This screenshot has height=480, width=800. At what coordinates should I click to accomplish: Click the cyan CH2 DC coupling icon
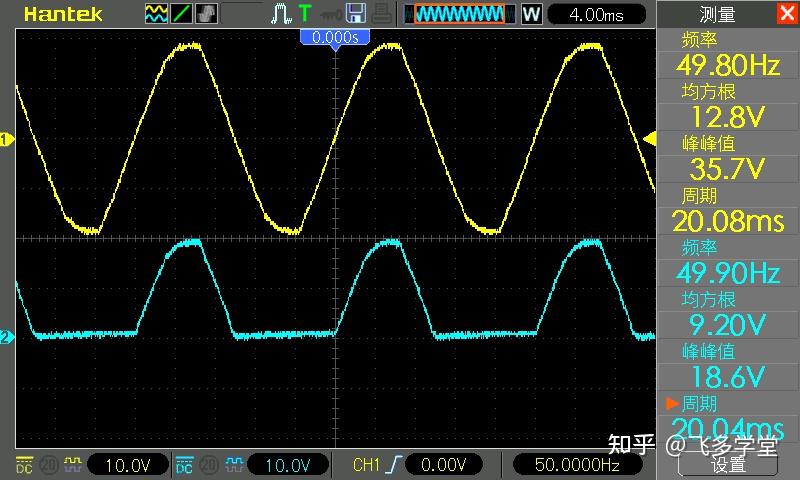(184, 465)
